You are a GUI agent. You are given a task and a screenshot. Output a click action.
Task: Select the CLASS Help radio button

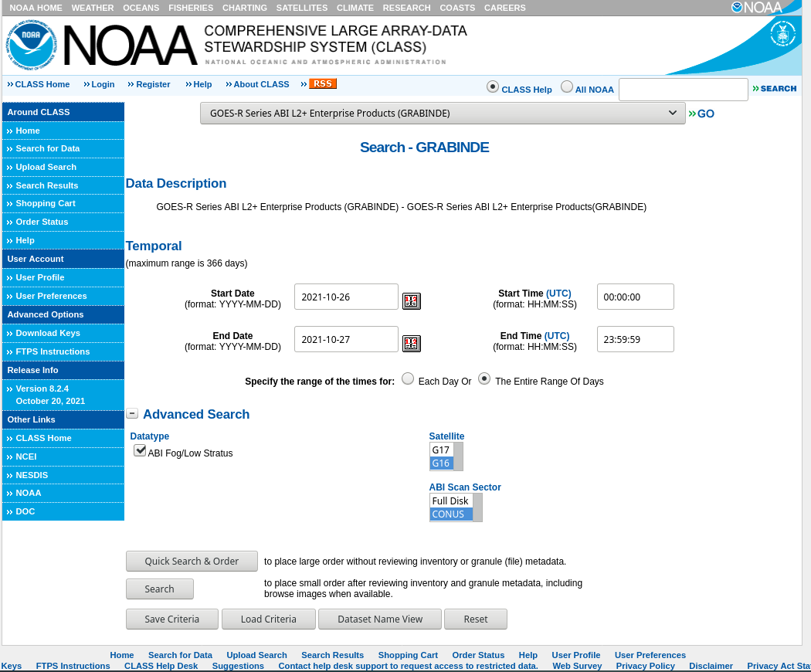tap(493, 87)
